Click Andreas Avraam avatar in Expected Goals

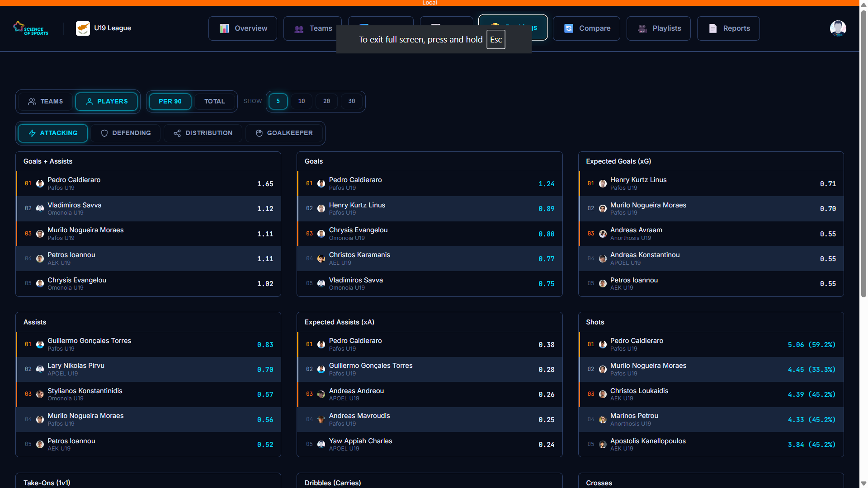[x=603, y=234]
